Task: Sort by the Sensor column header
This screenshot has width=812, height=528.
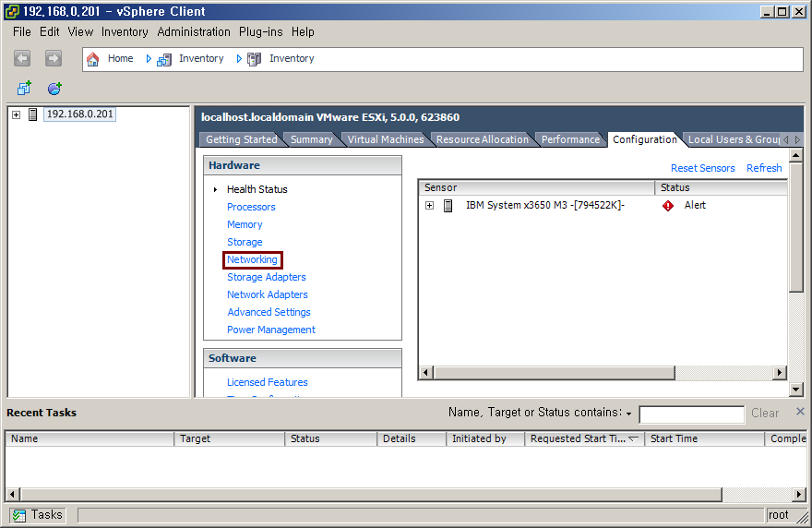Action: click(x=536, y=187)
